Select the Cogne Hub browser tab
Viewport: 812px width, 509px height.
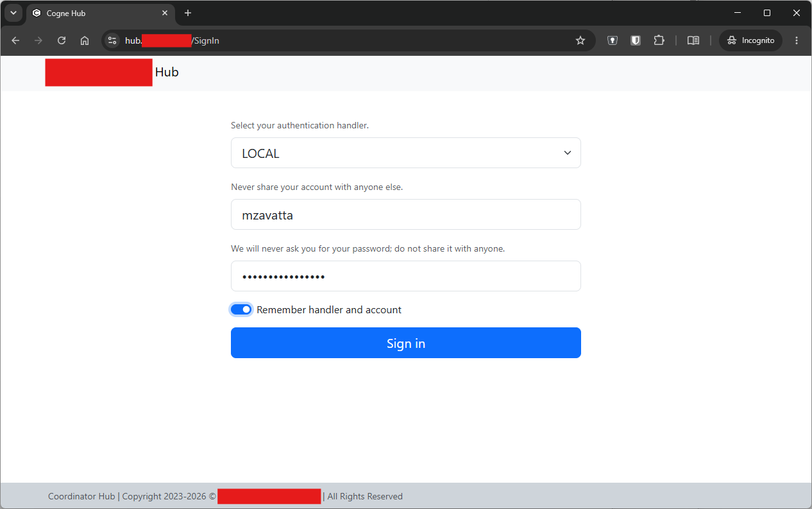[x=99, y=13]
